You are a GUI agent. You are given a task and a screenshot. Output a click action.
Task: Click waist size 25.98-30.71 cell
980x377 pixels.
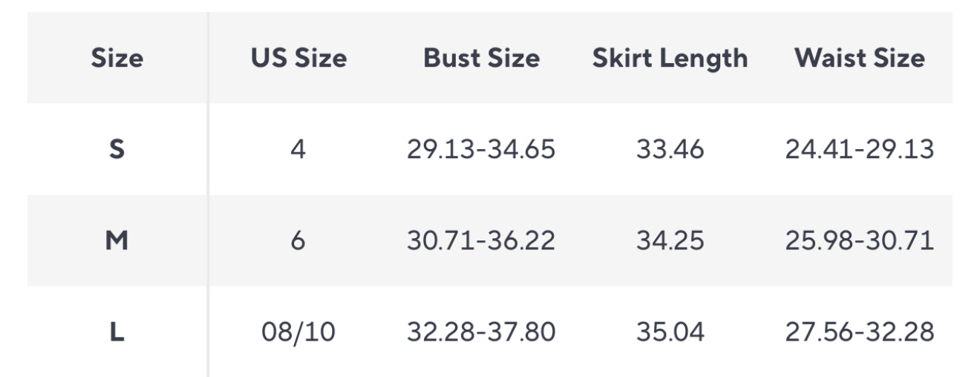click(860, 240)
